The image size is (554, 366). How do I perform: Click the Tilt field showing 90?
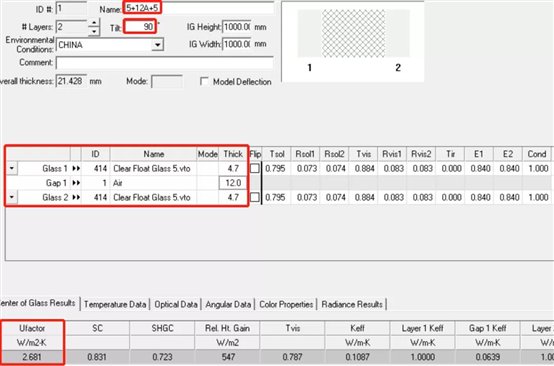coord(140,27)
